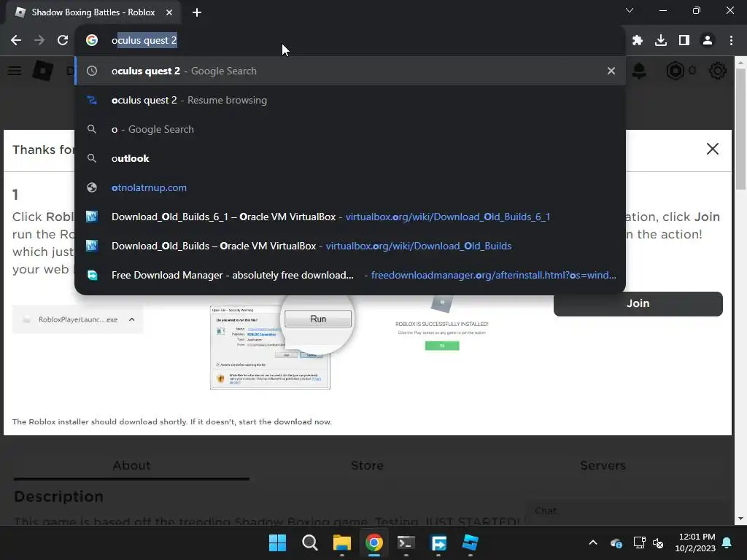747x560 pixels.
Task: Switch to the Servers tab
Action: (x=603, y=465)
